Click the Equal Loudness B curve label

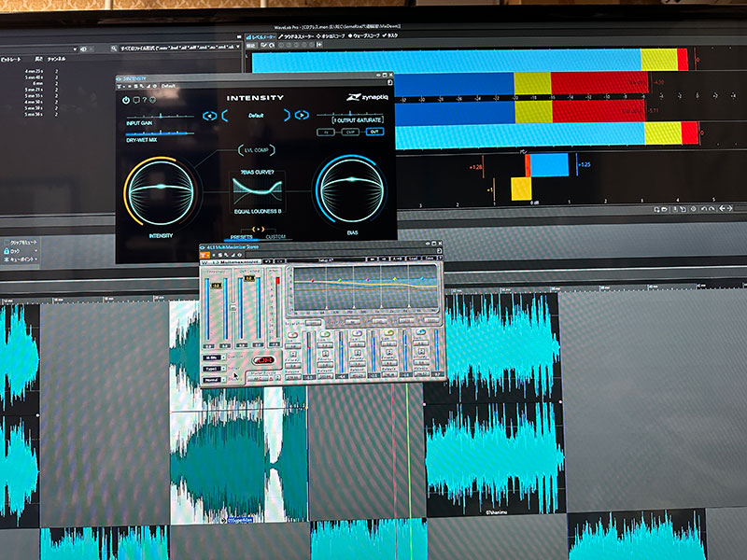click(258, 212)
